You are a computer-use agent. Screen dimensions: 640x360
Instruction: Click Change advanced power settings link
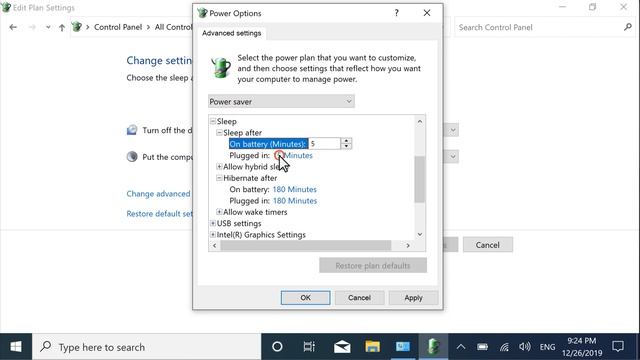[159, 193]
